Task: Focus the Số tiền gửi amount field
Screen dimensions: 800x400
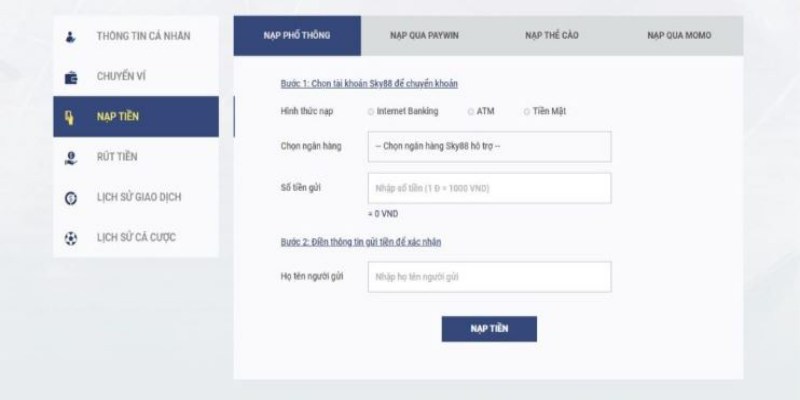Action: tap(489, 188)
